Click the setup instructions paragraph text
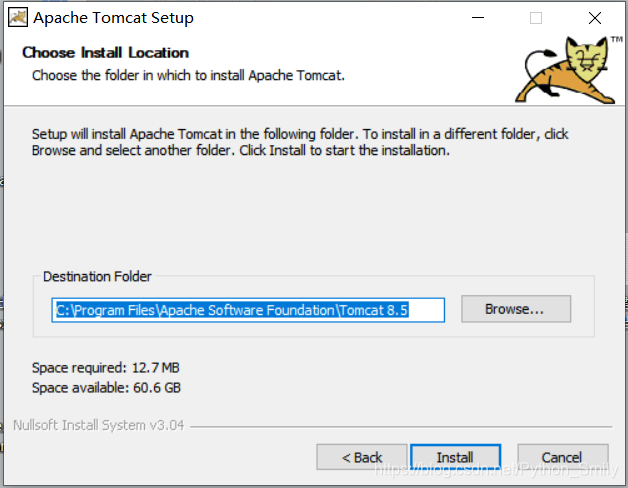 [300, 142]
